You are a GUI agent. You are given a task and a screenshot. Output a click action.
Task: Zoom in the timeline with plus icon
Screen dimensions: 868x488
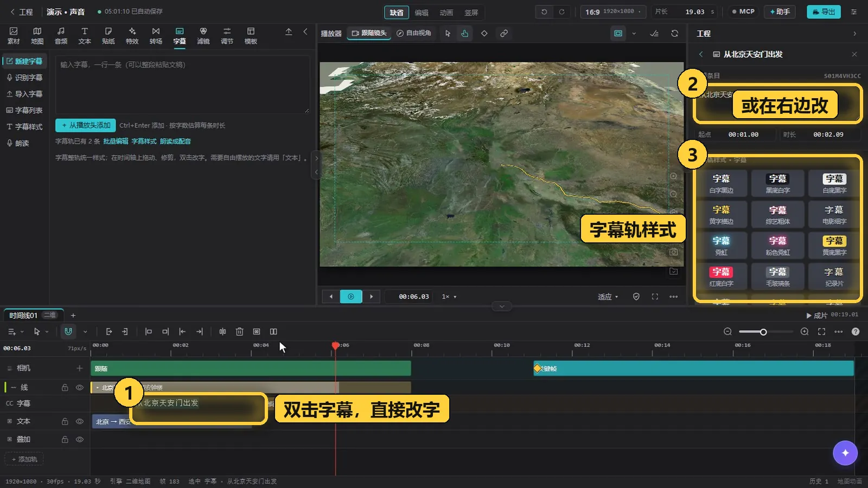[x=805, y=331]
